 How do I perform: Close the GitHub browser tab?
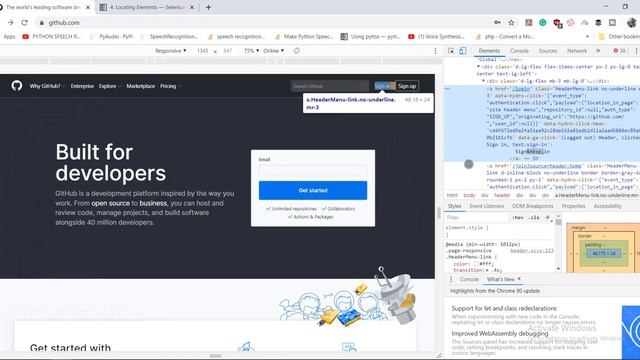(88, 7)
